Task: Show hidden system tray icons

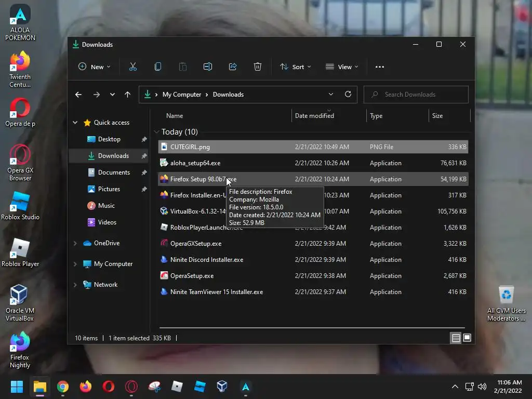Action: [455, 387]
